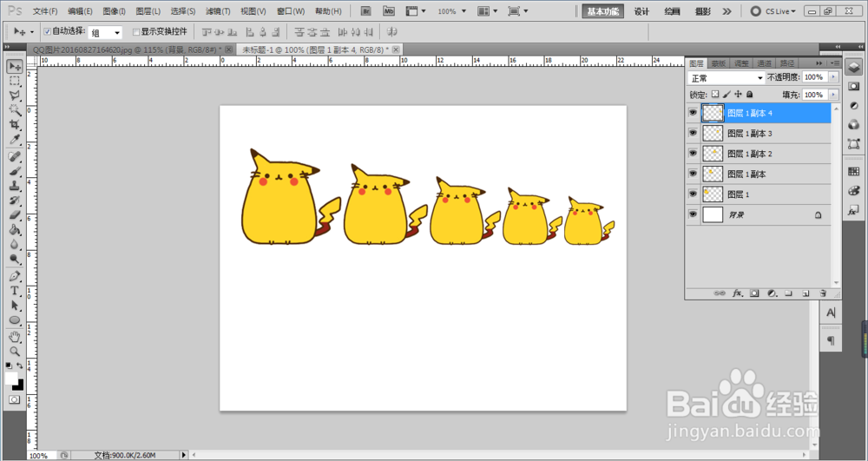Viewport: 868px width, 461px height.
Task: Select the Horizontal Type tool
Action: pyautogui.click(x=15, y=291)
